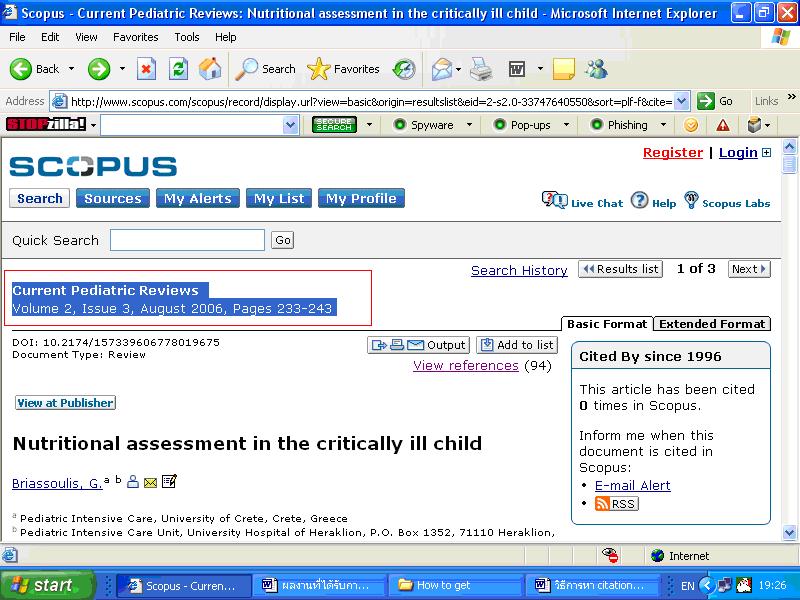
Task: Select the Basic Format tab
Action: (x=607, y=324)
